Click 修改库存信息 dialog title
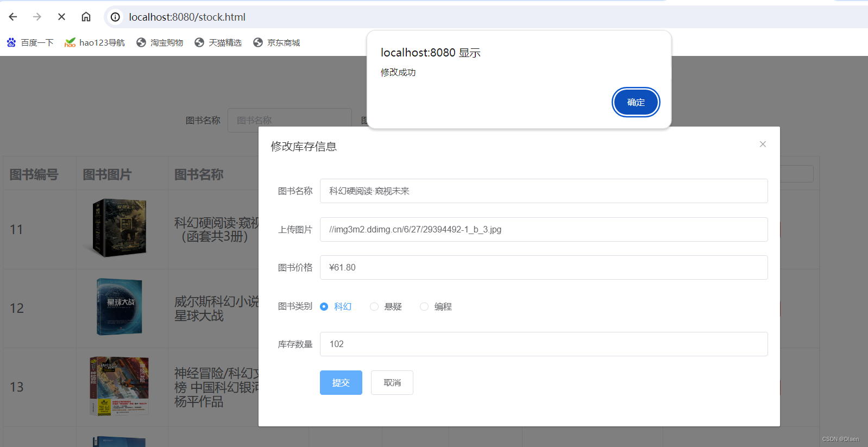The height and width of the screenshot is (447, 868). [304, 146]
